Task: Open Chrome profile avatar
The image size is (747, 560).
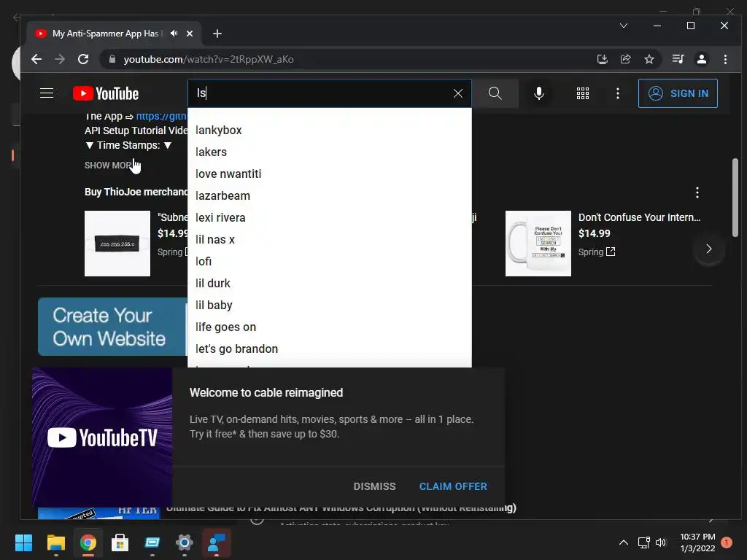Action: tap(702, 59)
